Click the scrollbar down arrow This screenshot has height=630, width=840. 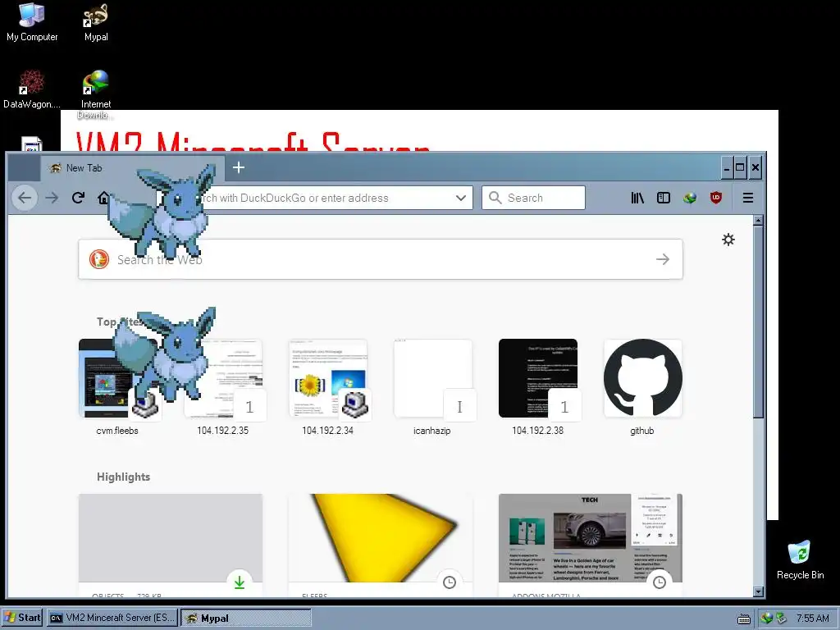pyautogui.click(x=758, y=591)
